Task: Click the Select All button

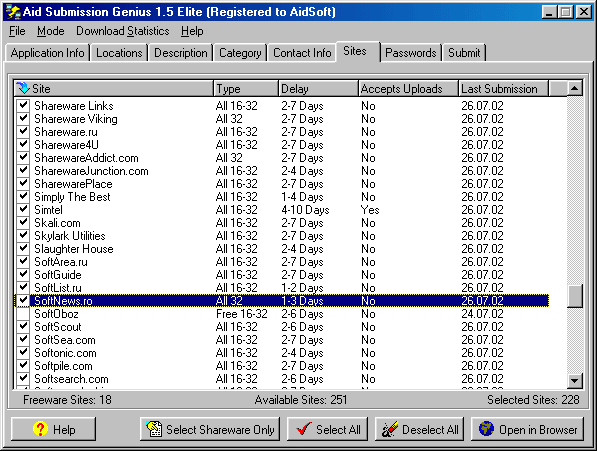Action: pyautogui.click(x=327, y=429)
